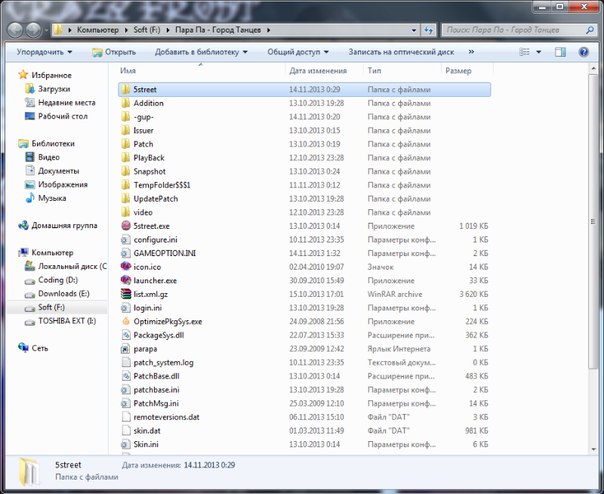Open the blue Help question mark
Image resolution: width=604 pixels, height=494 pixels.
click(584, 52)
